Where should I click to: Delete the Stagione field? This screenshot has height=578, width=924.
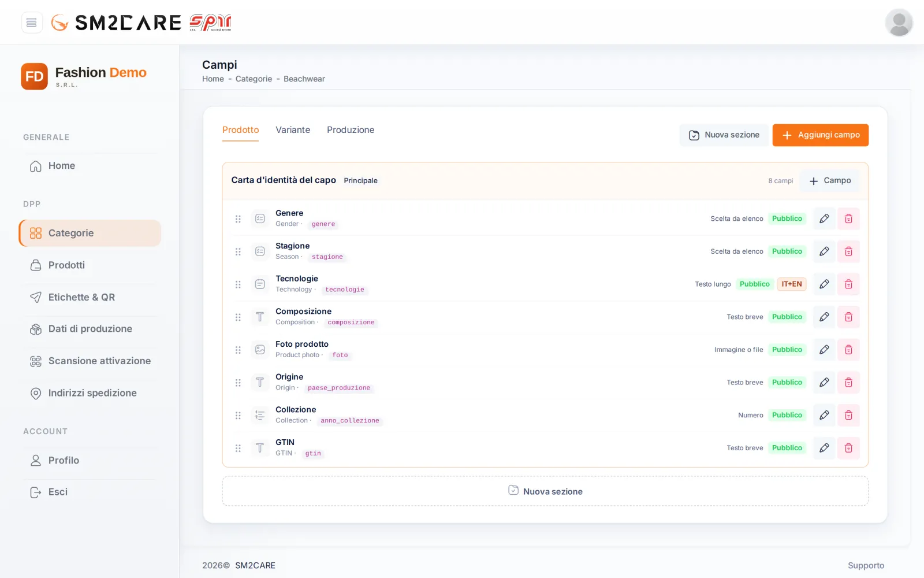[848, 251]
